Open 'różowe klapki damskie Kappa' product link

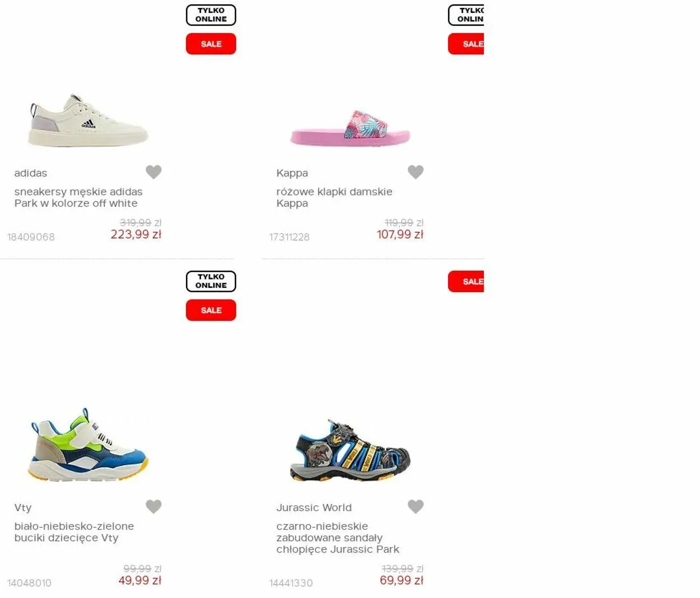[x=334, y=197]
